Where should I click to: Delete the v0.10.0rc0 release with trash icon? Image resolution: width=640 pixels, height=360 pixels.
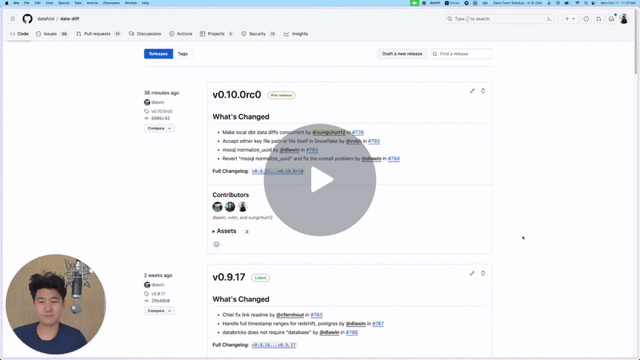[x=483, y=91]
